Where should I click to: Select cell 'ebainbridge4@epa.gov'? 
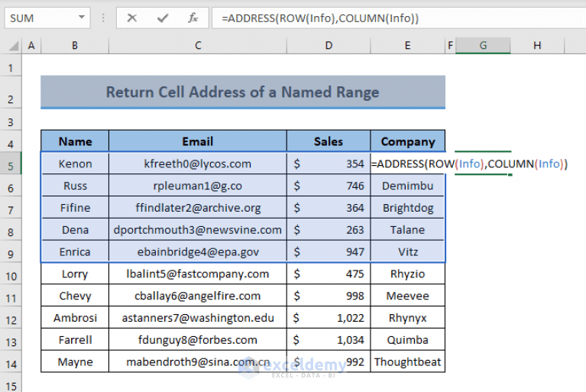[x=198, y=251]
